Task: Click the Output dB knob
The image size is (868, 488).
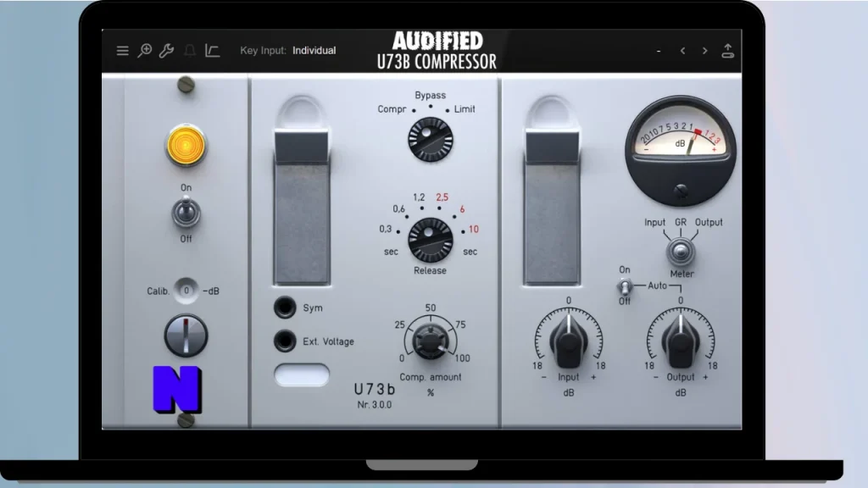Action: pos(681,341)
